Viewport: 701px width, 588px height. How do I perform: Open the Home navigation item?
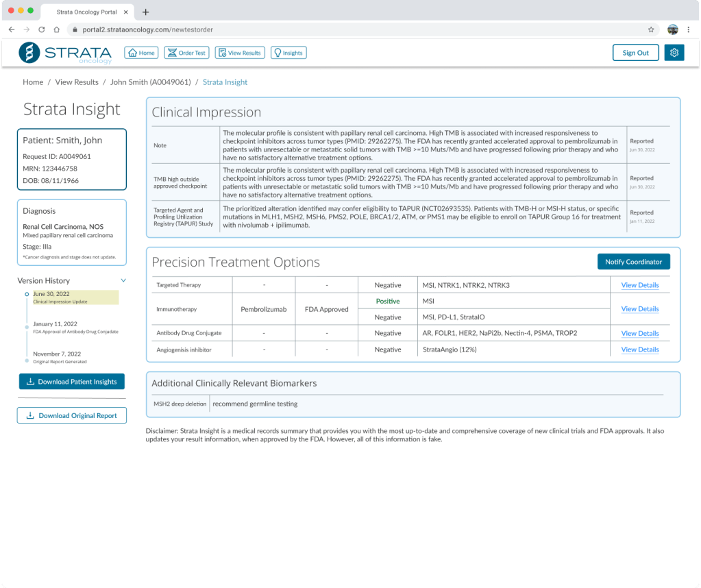coord(141,53)
